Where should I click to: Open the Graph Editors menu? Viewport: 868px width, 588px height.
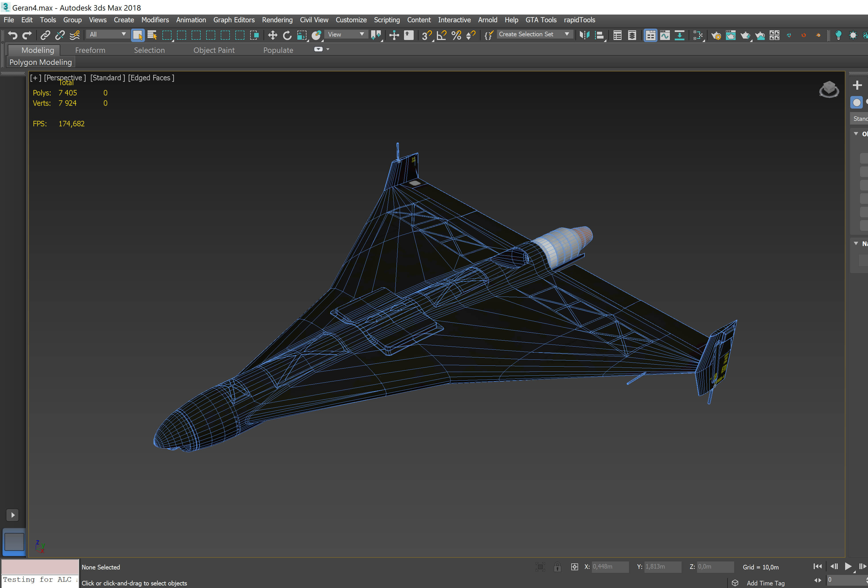click(234, 20)
